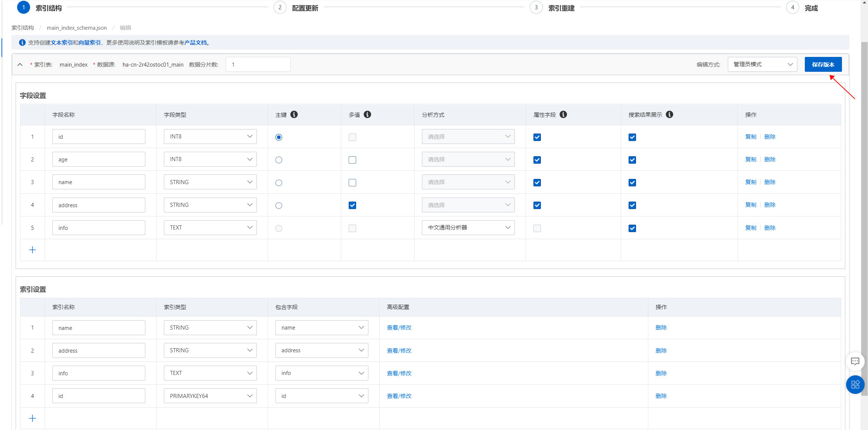Add a new index row with plus icon in 索引设置
The height and width of the screenshot is (430, 868).
pyautogui.click(x=32, y=418)
